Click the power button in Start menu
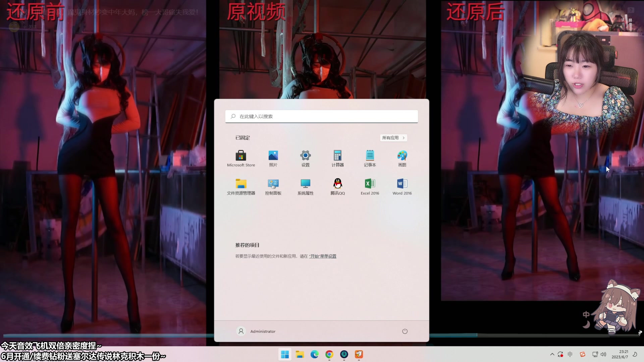Viewport: 644px width, 362px height. click(405, 331)
